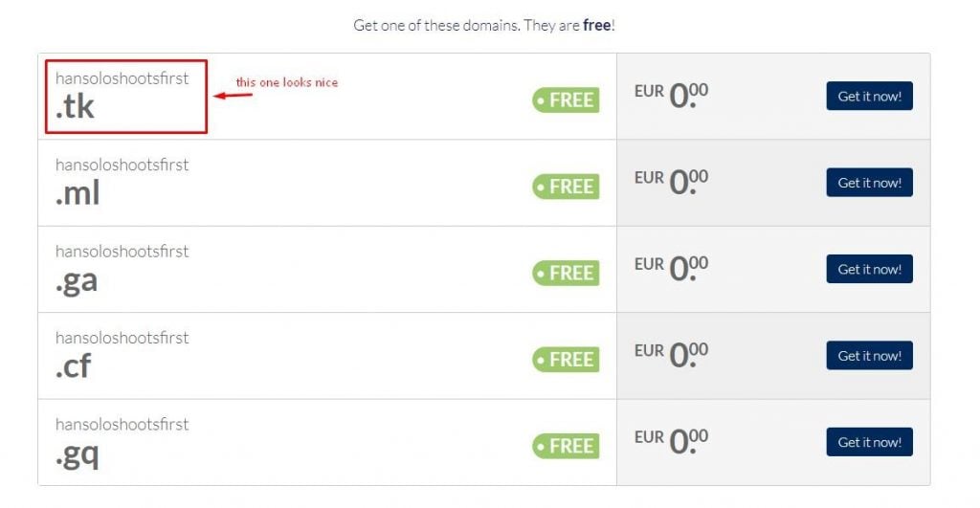Click the "this one looks nice" note

pyautogui.click(x=286, y=82)
